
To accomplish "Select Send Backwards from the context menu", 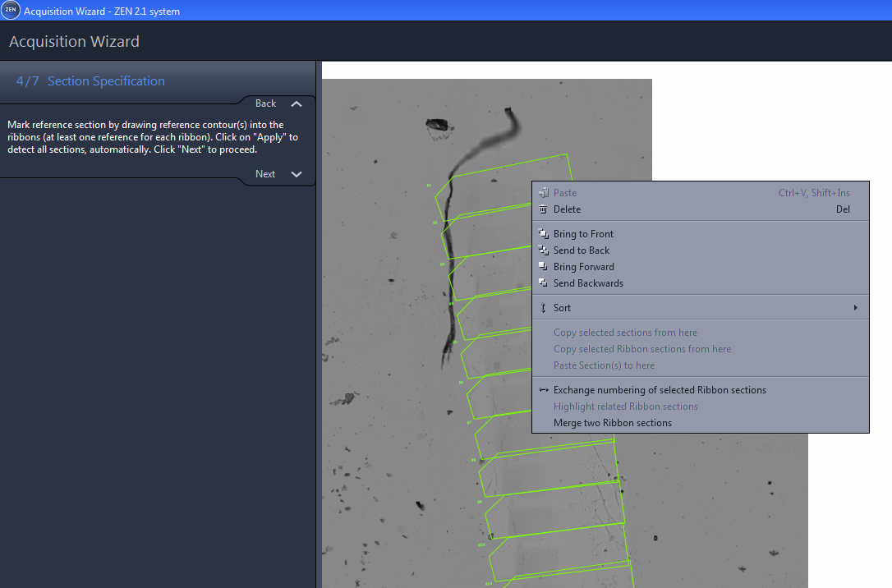I will pos(588,283).
